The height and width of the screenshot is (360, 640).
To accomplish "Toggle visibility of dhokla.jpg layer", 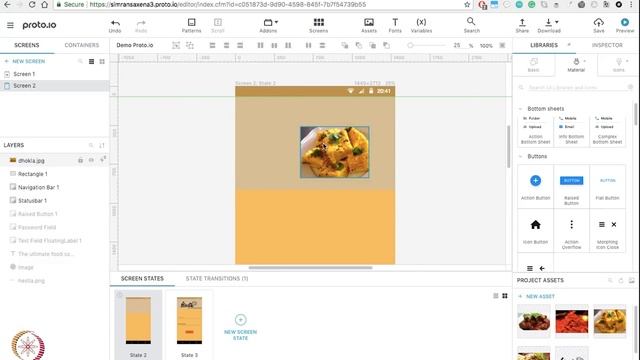I will (91, 160).
